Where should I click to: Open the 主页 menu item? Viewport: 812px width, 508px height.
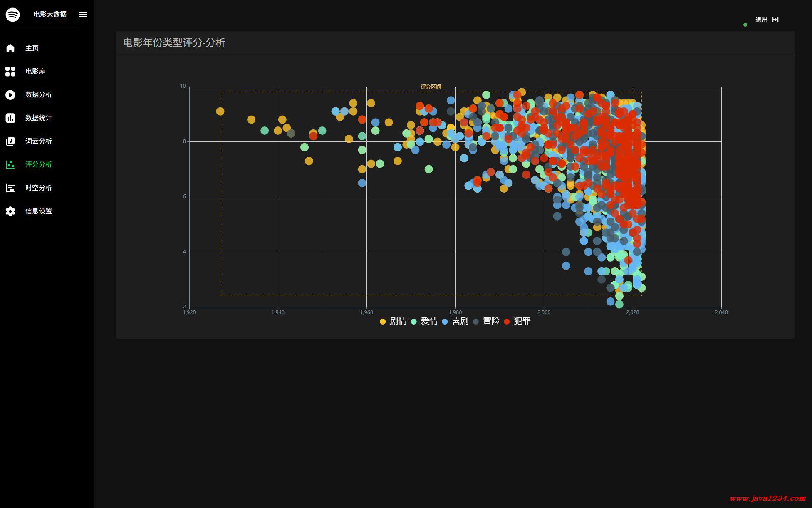(x=32, y=48)
